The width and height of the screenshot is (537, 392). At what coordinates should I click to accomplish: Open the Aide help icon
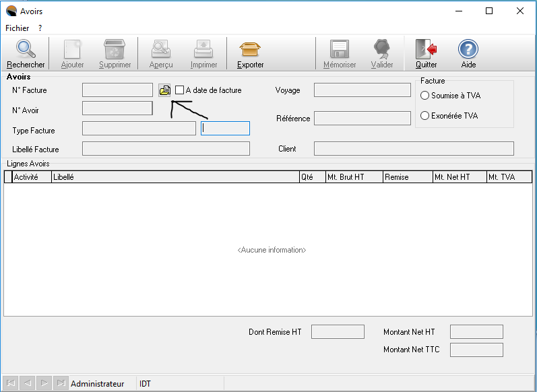point(468,50)
